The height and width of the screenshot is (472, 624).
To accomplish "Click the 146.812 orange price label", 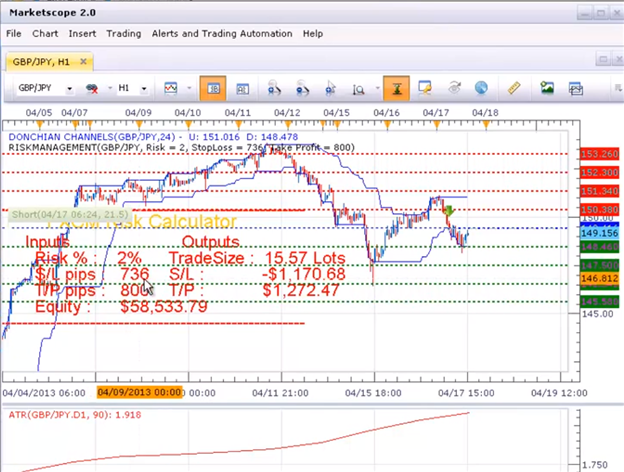I will click(x=600, y=278).
